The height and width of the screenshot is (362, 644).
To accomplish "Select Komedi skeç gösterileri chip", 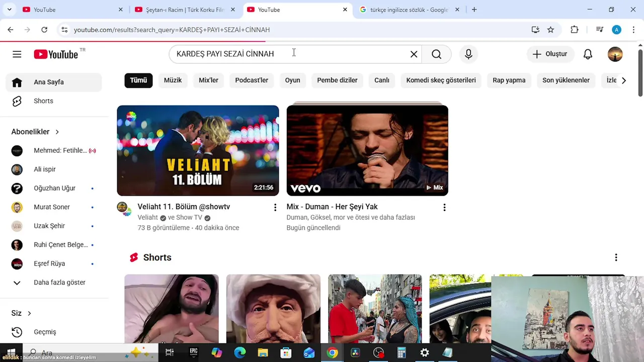I will (x=441, y=80).
